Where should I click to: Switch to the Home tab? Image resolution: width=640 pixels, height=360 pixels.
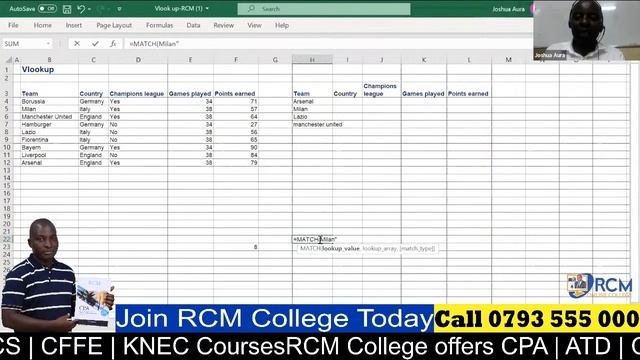point(42,25)
